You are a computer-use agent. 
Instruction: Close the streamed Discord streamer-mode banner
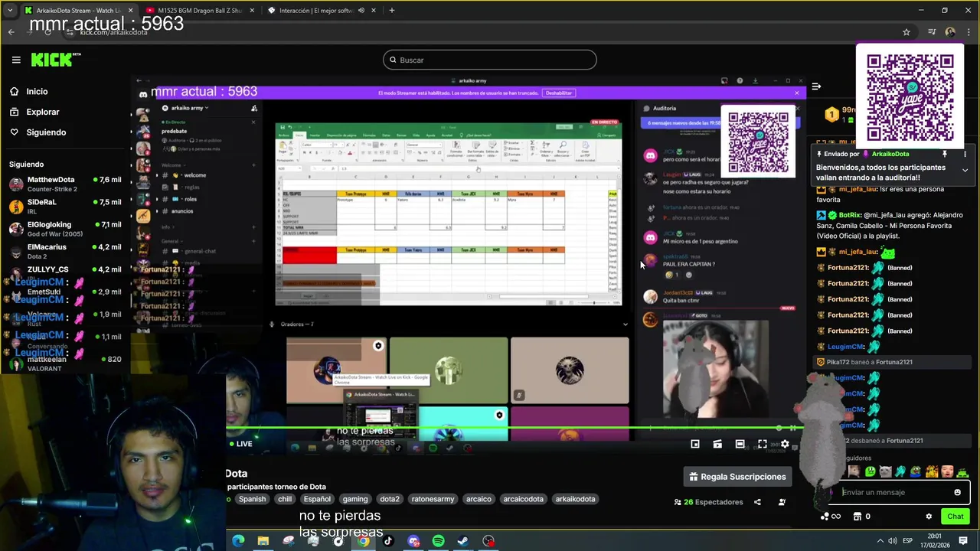point(796,93)
